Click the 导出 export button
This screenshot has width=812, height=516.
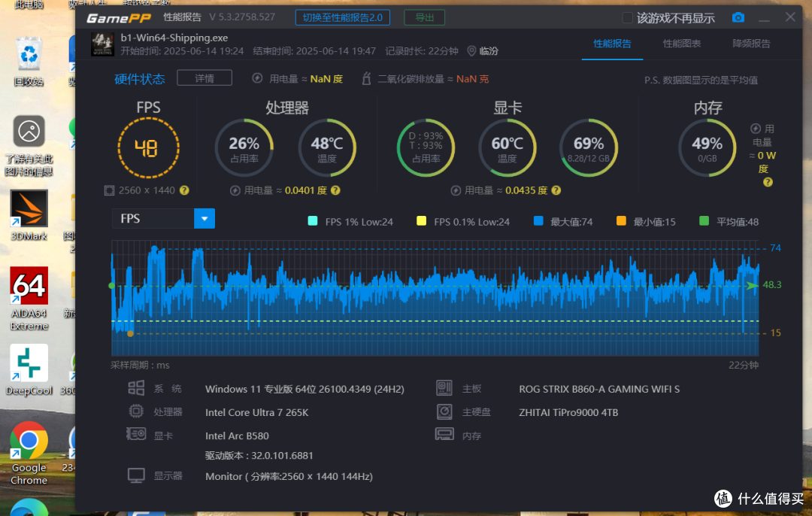tap(424, 17)
